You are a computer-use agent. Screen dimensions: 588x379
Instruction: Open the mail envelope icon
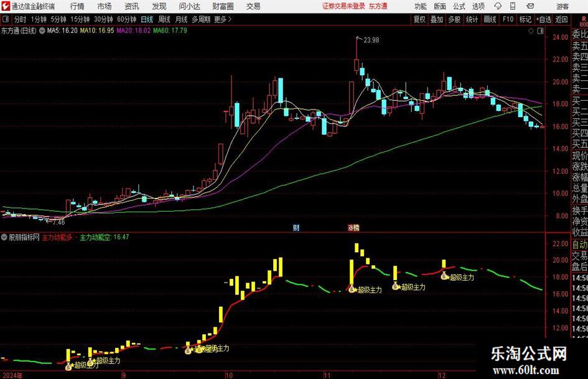(x=530, y=6)
